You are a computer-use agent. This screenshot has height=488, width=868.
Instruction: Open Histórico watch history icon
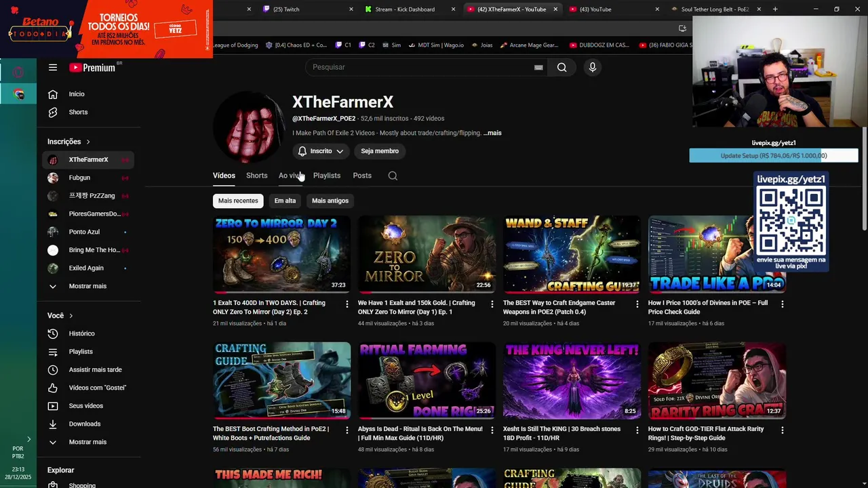53,333
